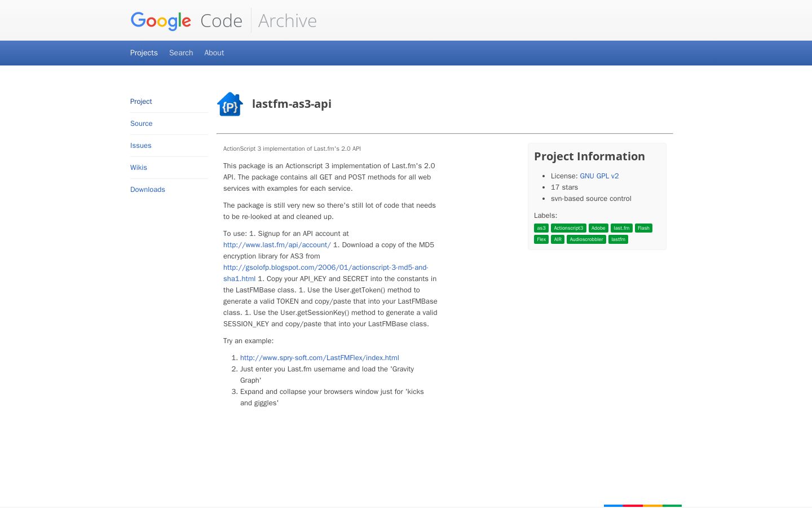Viewport: 812px width, 508px height.
Task: Open the gsolofp blogspot MD5 library link
Action: pos(325,273)
